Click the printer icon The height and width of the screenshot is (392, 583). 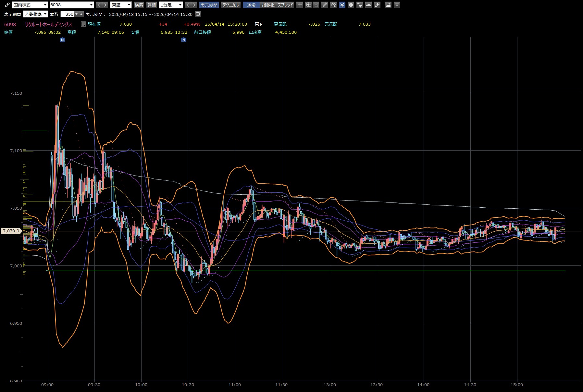388,5
